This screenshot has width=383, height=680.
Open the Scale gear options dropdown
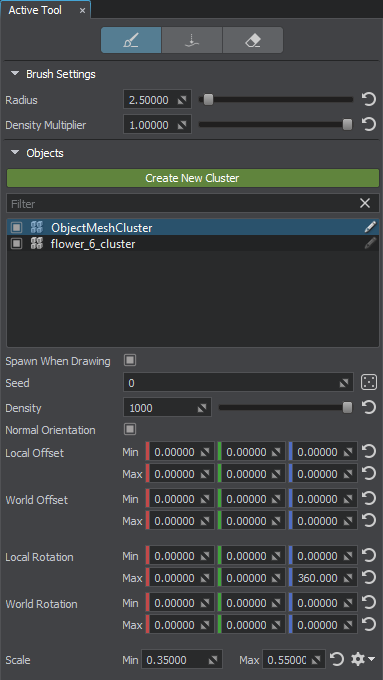pos(363,660)
